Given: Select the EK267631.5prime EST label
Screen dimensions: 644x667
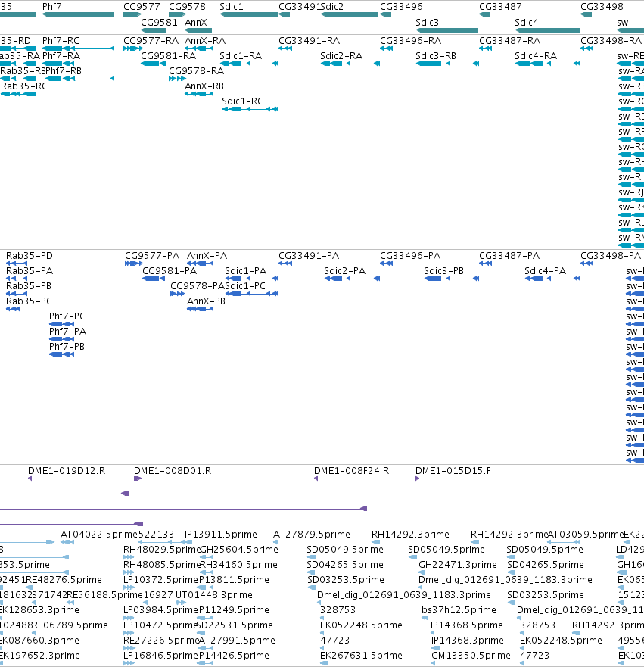Looking at the screenshot, I should (361, 656).
